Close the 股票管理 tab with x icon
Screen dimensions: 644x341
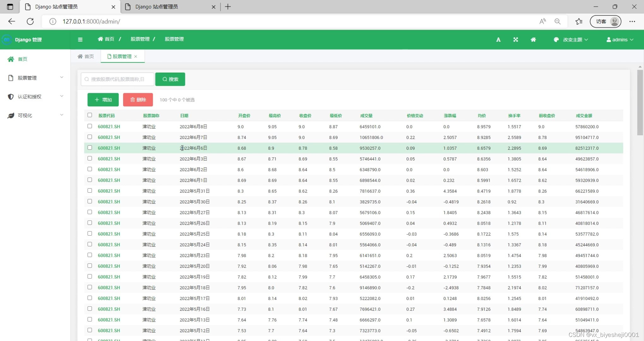136,57
